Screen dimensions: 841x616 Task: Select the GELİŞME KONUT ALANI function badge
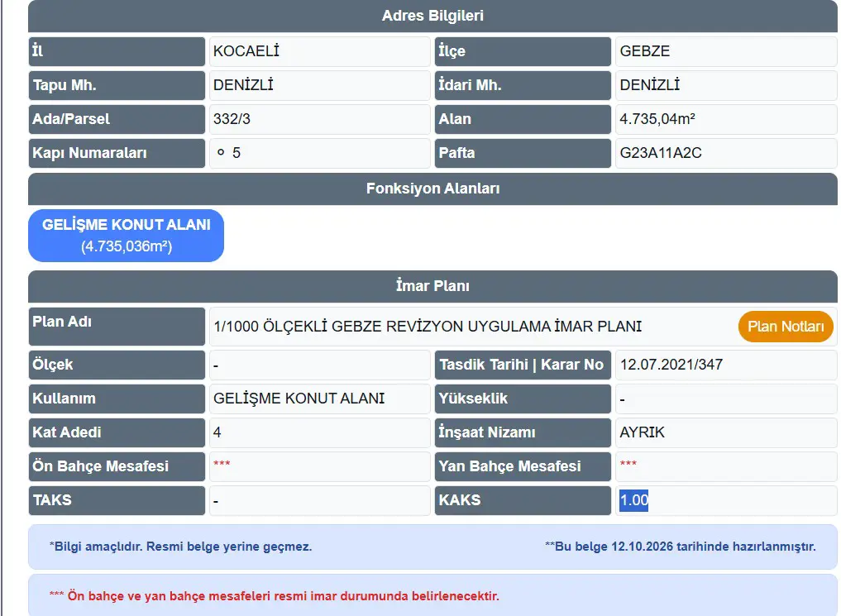pos(126,236)
